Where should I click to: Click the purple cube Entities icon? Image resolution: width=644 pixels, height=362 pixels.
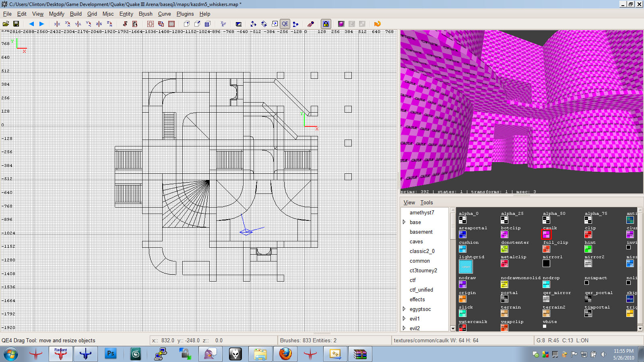pyautogui.click(x=341, y=24)
